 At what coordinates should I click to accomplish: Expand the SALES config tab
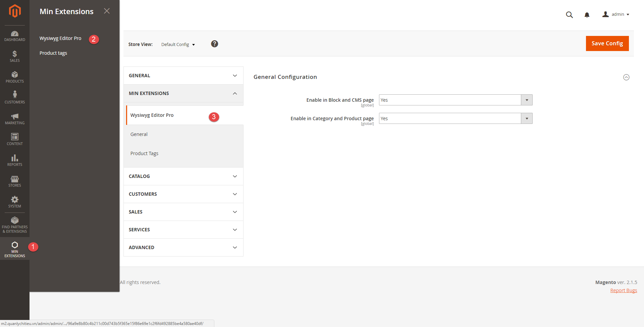pyautogui.click(x=183, y=212)
